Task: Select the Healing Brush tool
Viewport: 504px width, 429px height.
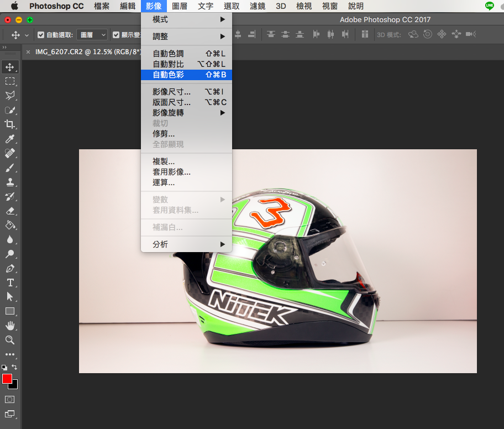Action: tap(9, 153)
